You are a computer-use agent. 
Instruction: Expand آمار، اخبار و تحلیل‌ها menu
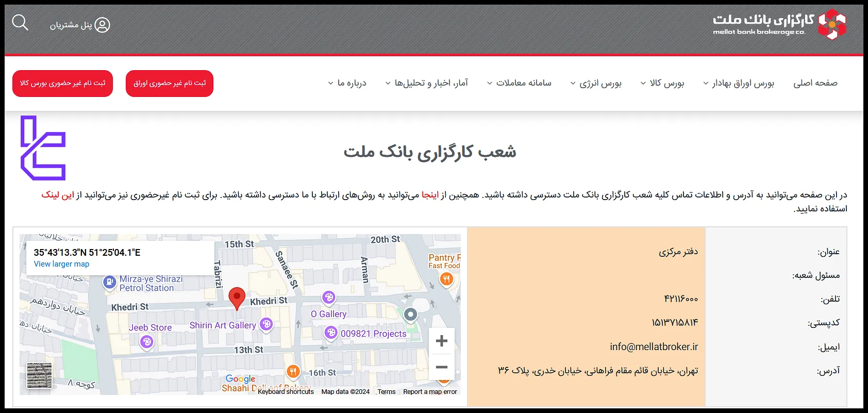[427, 83]
